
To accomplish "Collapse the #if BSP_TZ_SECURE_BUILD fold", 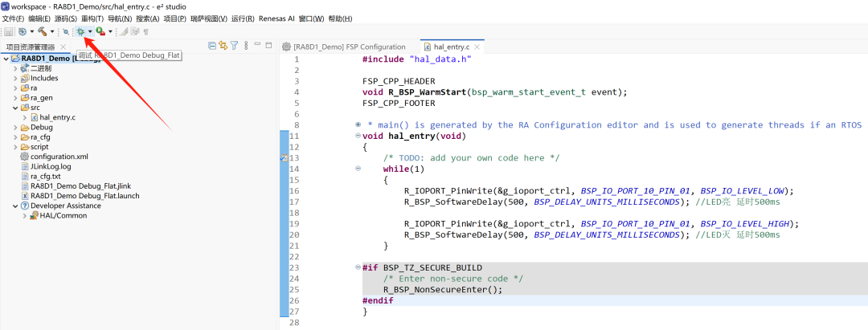I will 358,267.
